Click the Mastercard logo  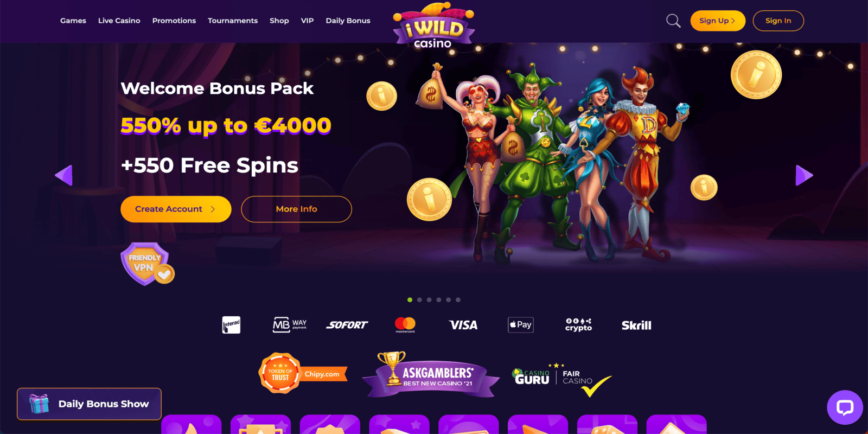point(405,325)
